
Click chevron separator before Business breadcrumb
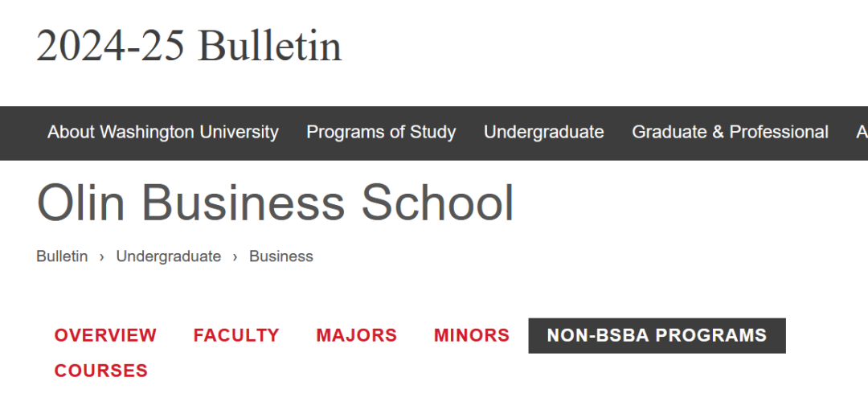tap(235, 257)
